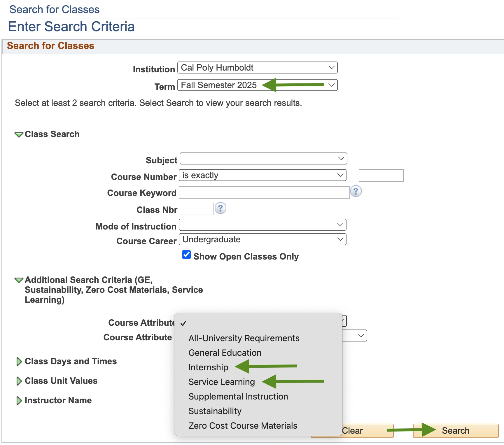The image size is (504, 445).
Task: Select Service Learning from the attribute list
Action: click(x=221, y=382)
